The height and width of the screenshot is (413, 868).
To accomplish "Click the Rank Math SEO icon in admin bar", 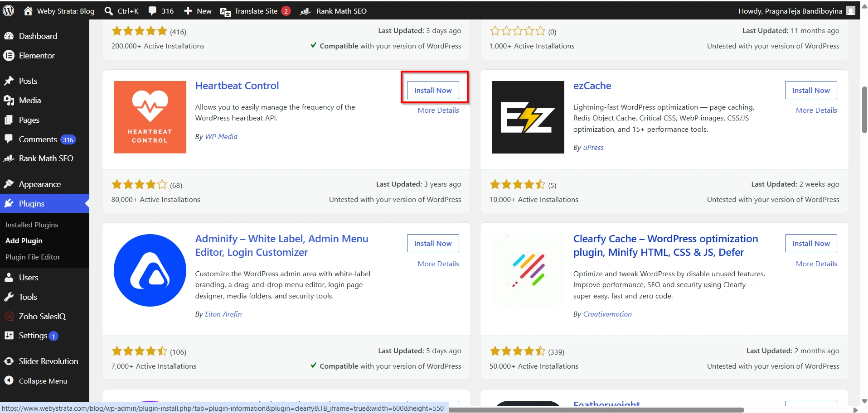I will (x=305, y=11).
